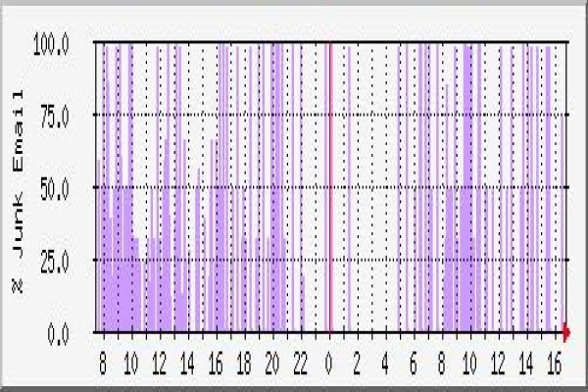Click the 100.0 y-axis label

pyautogui.click(x=51, y=44)
